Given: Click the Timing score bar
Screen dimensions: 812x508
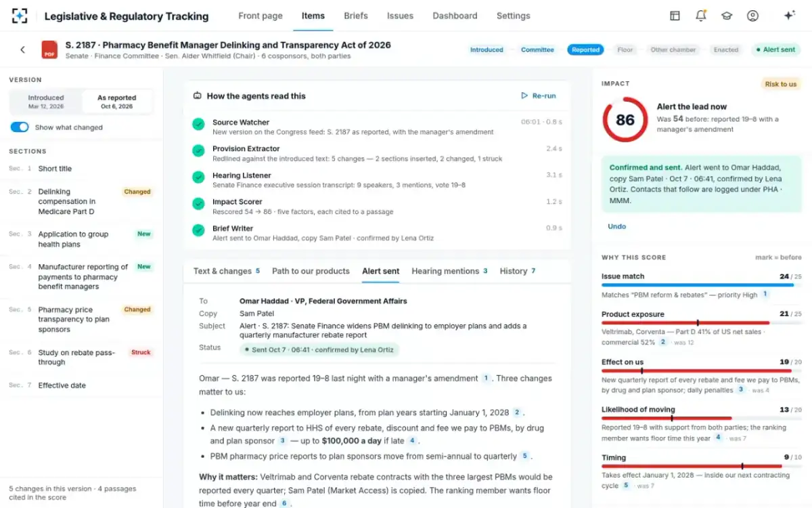Looking at the screenshot, I should (701, 466).
